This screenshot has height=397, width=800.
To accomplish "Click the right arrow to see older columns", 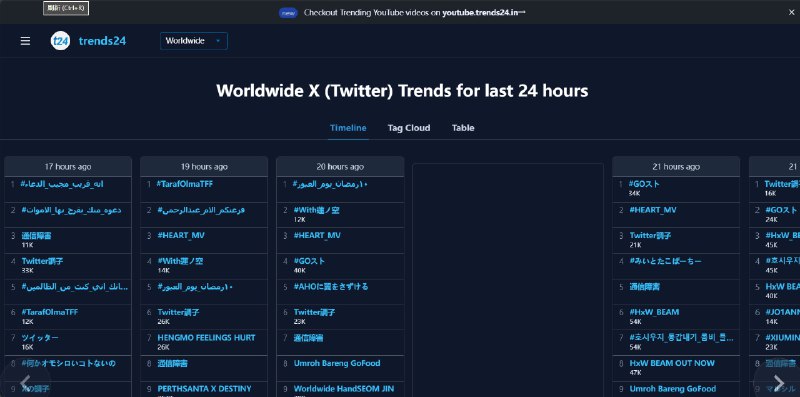I will [x=778, y=382].
